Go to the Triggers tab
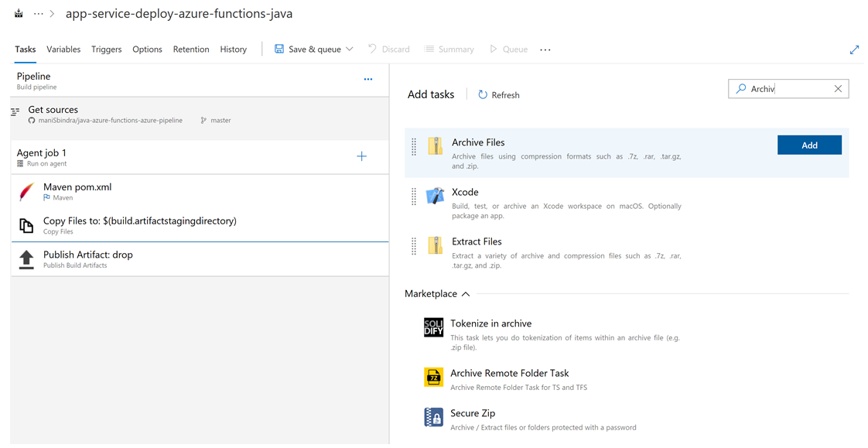Screen dimensions: 868x448 click(106, 50)
